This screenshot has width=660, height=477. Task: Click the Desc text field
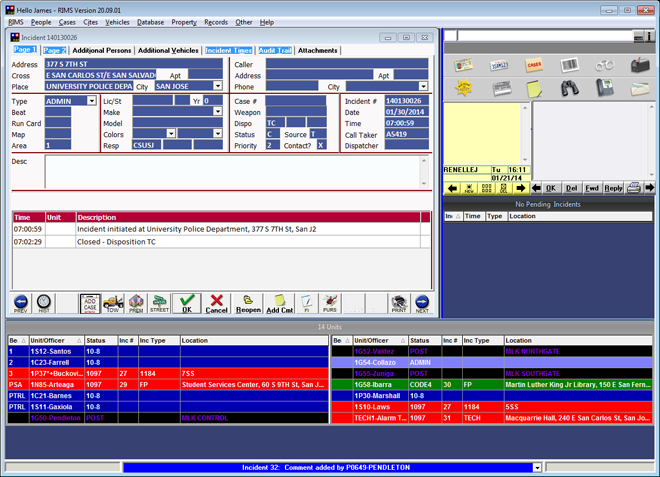pos(235,172)
